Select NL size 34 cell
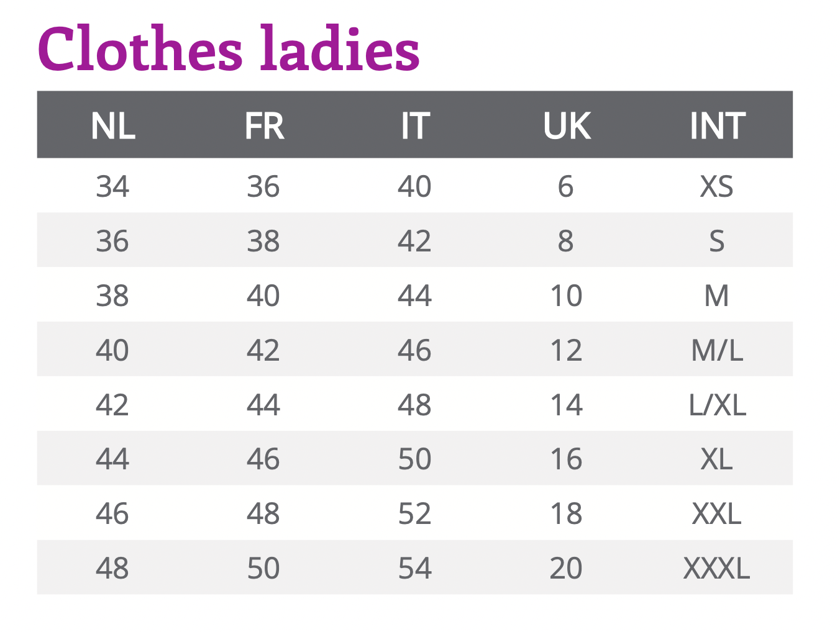 tap(112, 186)
